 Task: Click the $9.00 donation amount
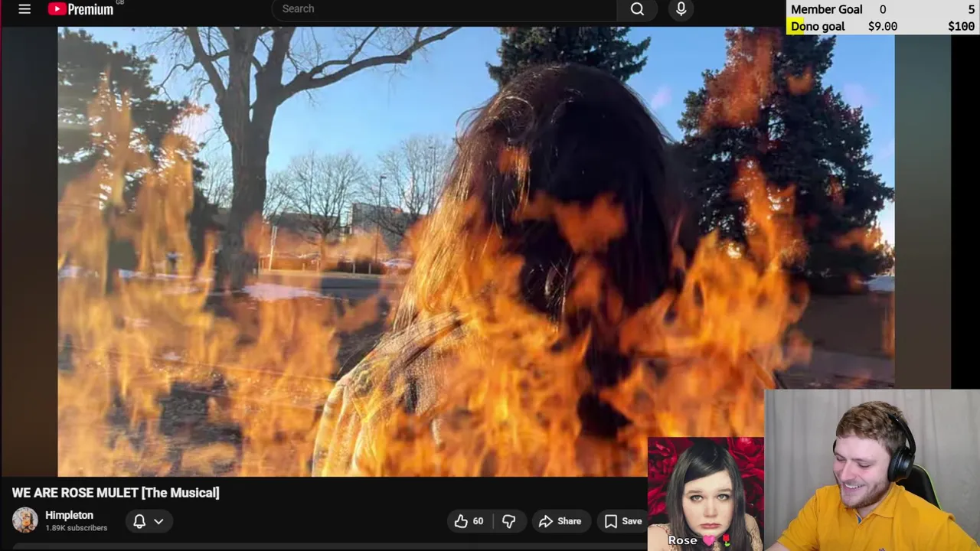(x=883, y=26)
